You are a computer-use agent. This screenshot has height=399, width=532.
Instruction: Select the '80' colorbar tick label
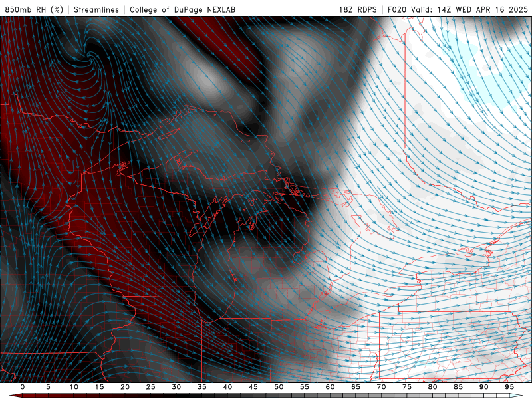tap(432, 387)
